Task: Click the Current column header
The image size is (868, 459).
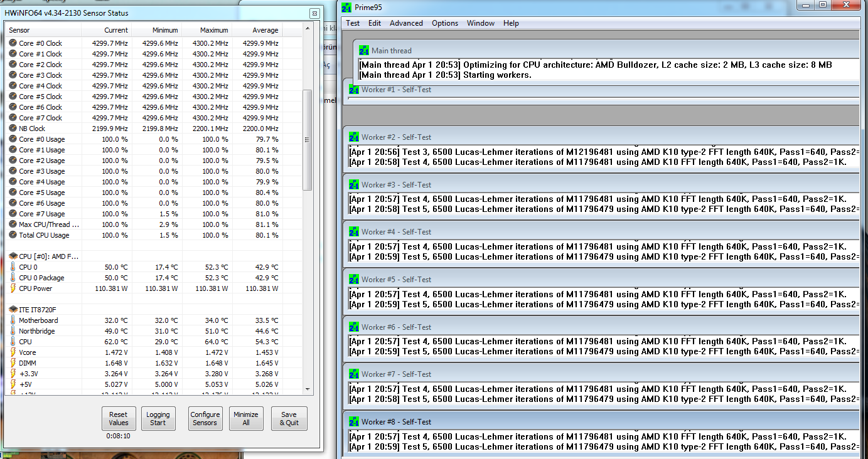Action: tap(106, 30)
